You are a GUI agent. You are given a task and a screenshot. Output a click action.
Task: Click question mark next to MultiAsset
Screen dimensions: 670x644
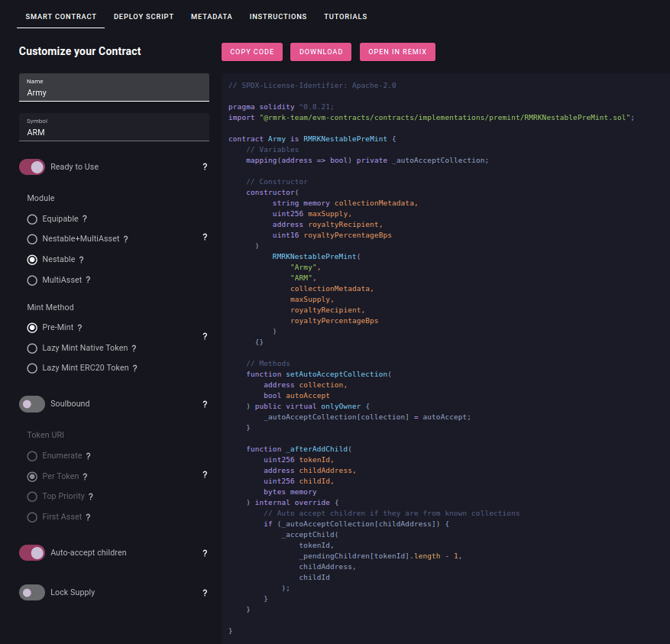click(x=88, y=280)
